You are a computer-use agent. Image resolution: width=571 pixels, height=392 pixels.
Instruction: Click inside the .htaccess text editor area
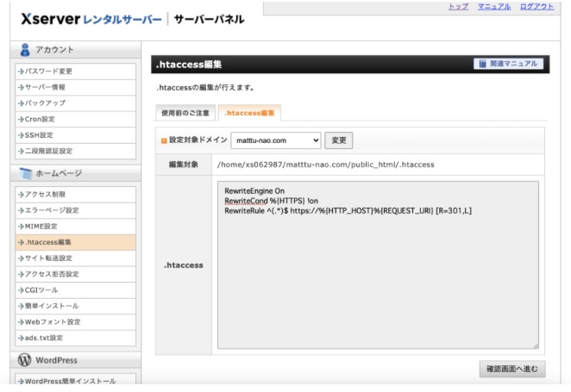click(x=377, y=276)
